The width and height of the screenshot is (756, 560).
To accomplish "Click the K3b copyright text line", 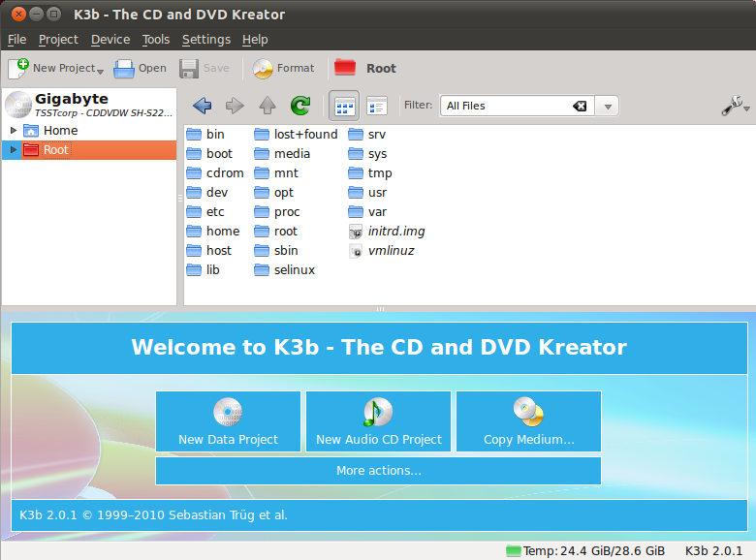I will click(153, 514).
